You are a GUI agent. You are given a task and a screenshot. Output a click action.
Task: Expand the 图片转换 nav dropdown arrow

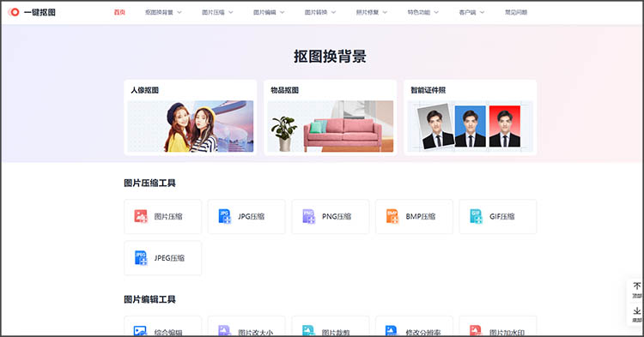(x=333, y=12)
